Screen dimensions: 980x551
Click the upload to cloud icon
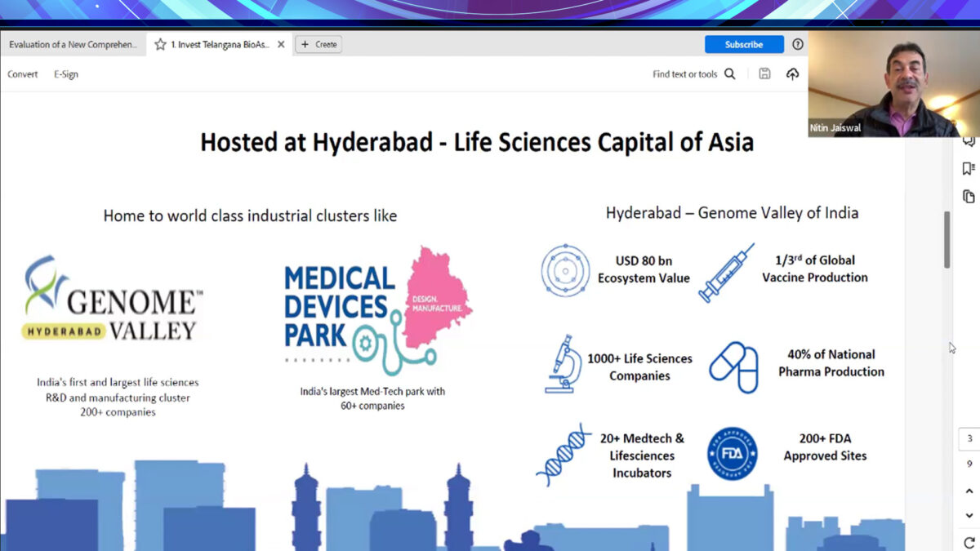click(x=792, y=74)
